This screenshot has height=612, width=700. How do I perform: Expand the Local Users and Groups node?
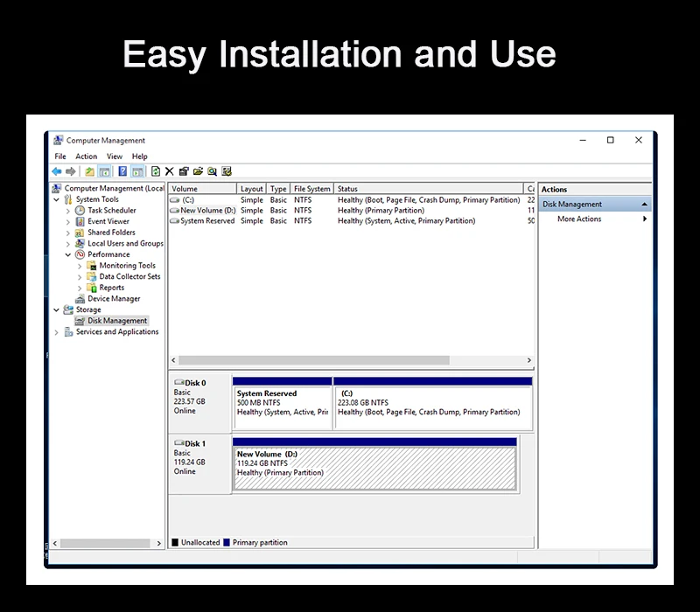[x=68, y=244]
